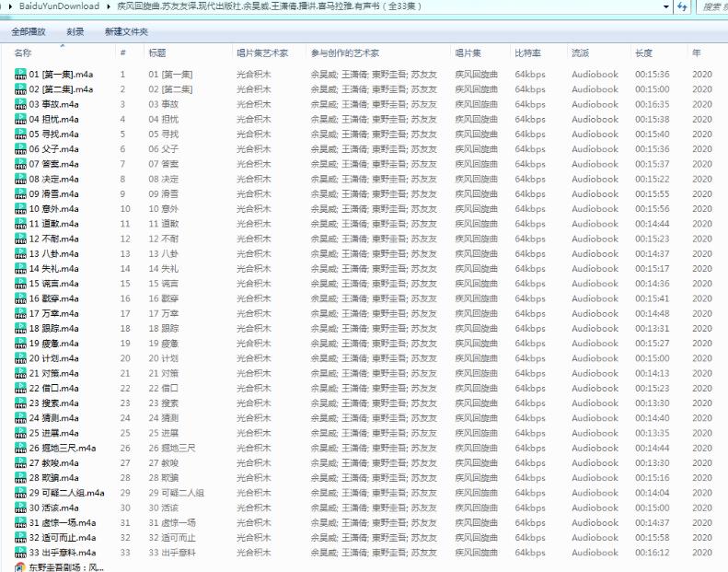Click the 01 [第一集].m4a file icon

point(20,75)
